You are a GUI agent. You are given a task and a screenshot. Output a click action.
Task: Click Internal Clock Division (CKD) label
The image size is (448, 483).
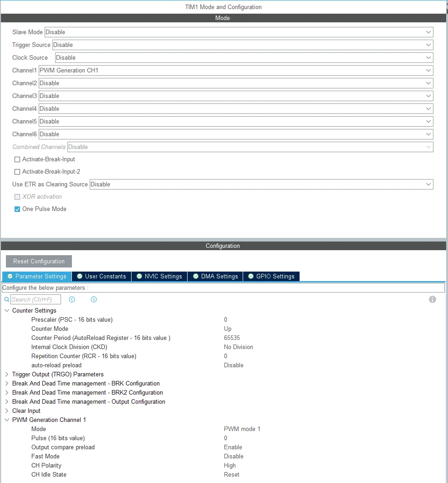[69, 347]
